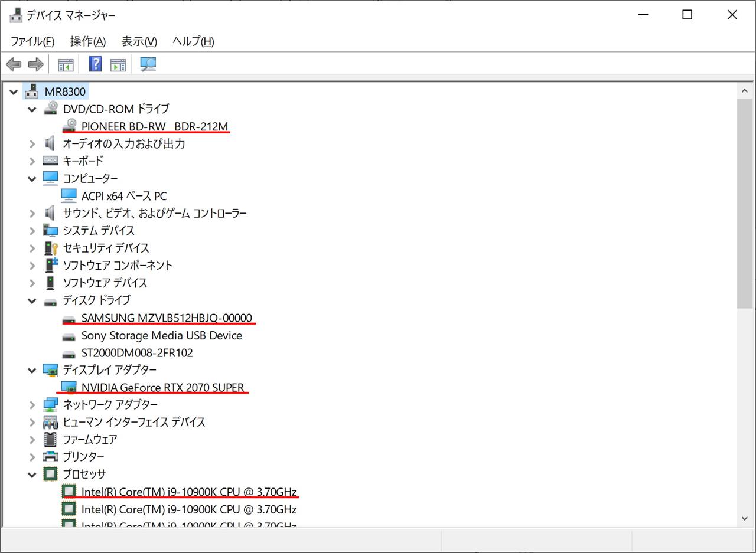Click the ディスプレイ アダプター category icon
756x553 pixels.
[x=51, y=369]
